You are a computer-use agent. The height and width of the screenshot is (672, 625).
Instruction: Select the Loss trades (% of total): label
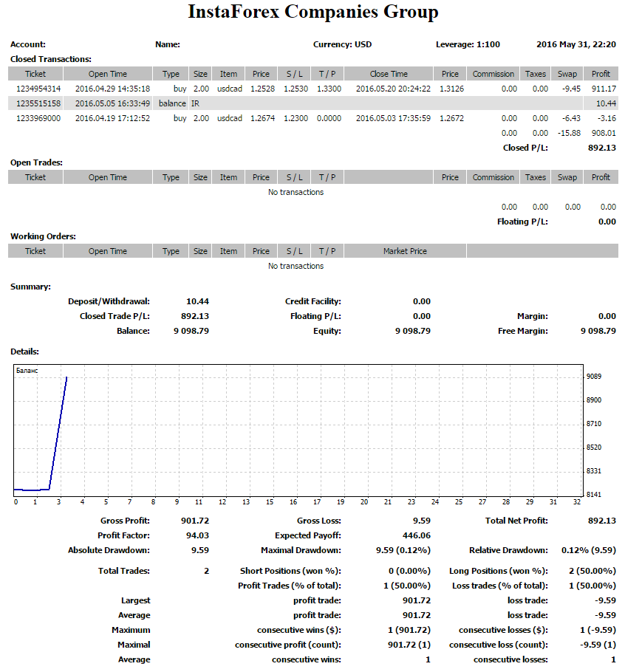click(500, 586)
